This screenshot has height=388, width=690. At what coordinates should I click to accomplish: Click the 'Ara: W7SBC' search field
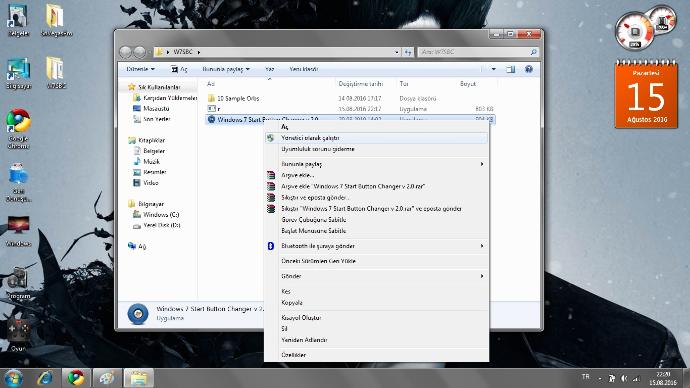pos(478,52)
